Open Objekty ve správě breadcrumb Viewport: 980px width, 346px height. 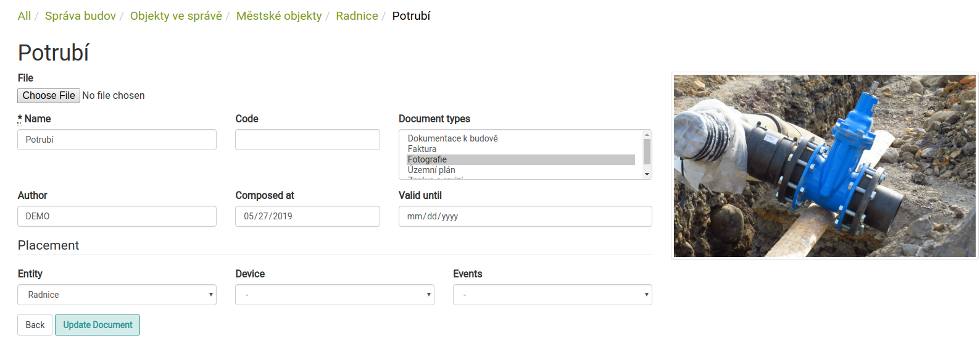click(x=176, y=16)
